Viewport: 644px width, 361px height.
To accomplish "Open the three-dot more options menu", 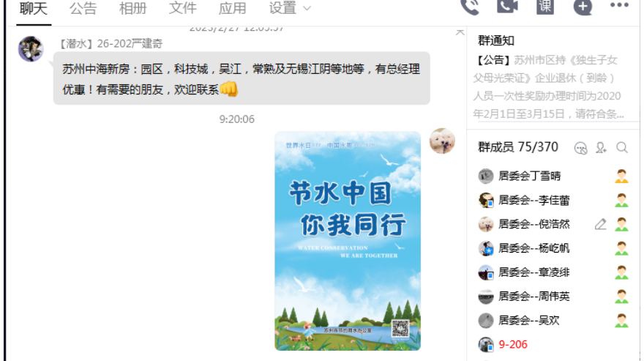I will point(619,5).
